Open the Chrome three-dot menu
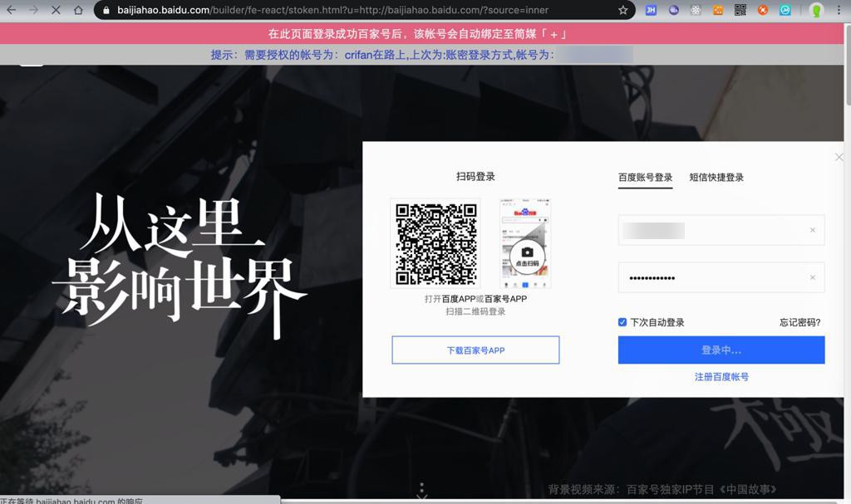851x504 pixels. tap(839, 10)
